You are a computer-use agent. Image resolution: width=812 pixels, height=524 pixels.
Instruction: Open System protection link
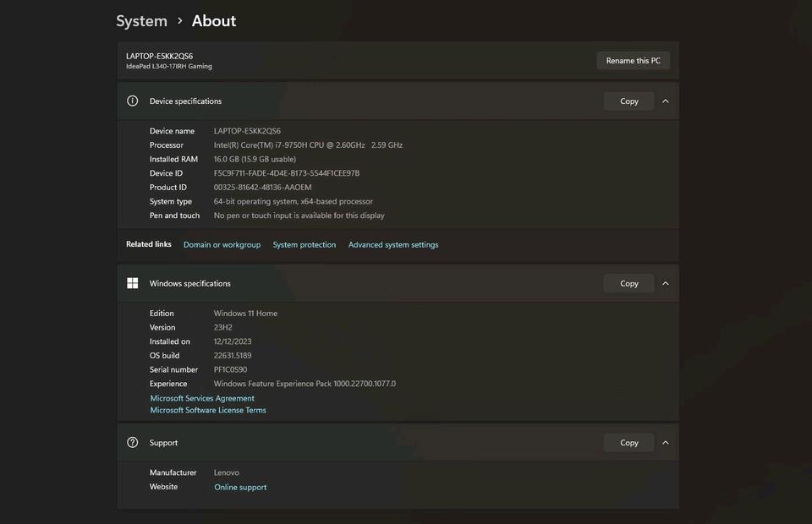(x=304, y=244)
